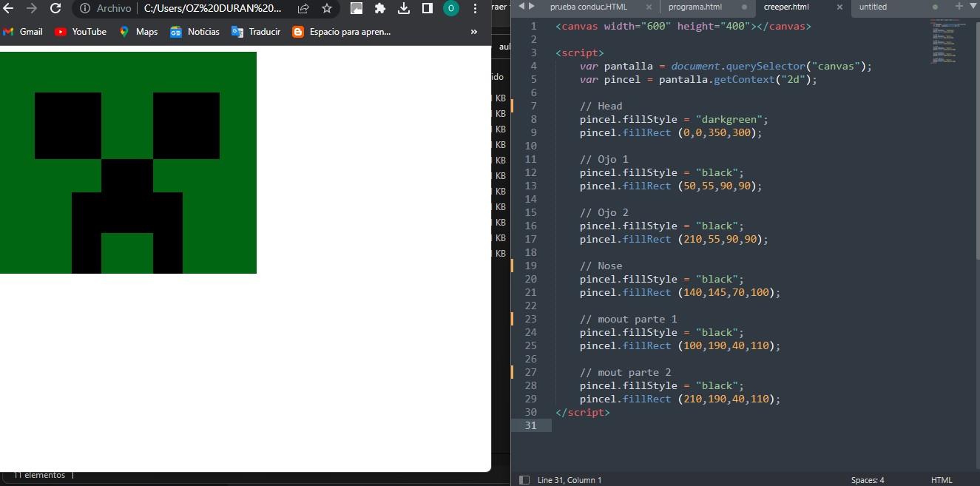
Task: Open the Chrome extensions puzzle menu
Action: point(380,8)
